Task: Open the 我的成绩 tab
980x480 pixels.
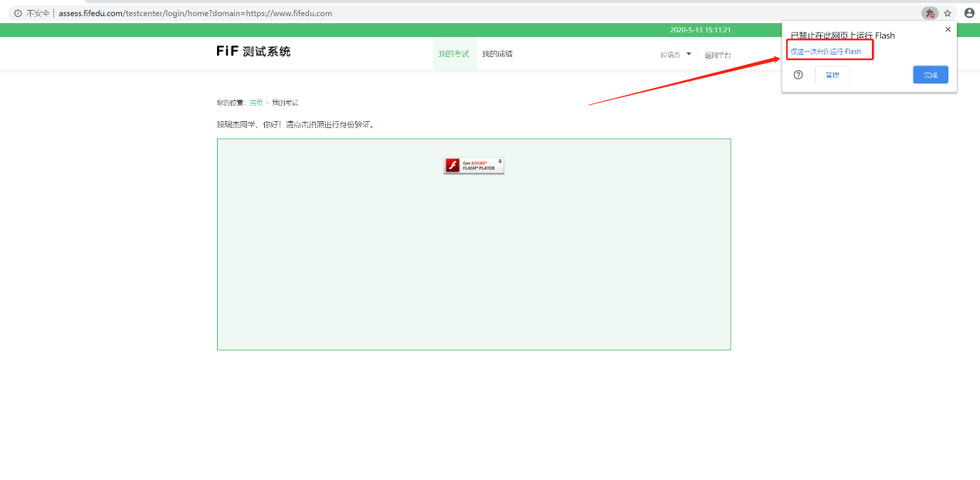Action: 497,54
